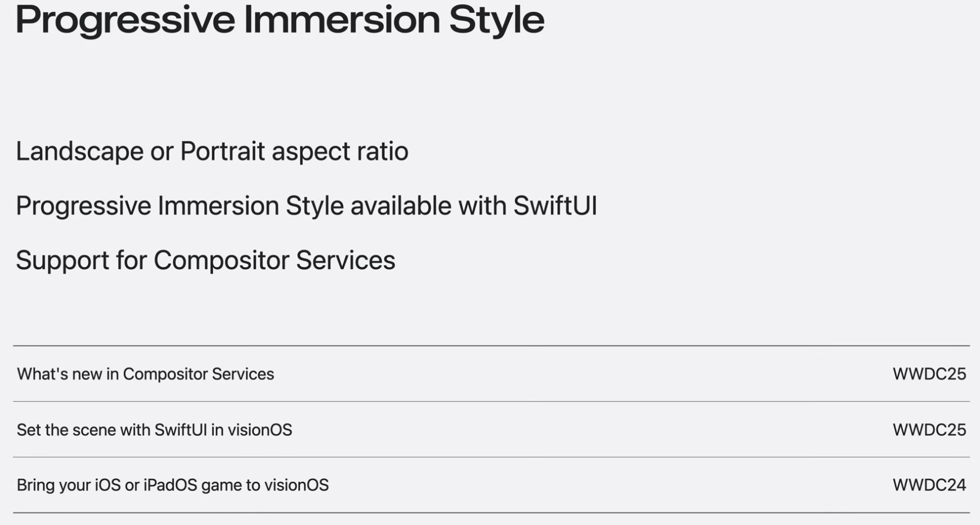Click the divider below the WWDC24 row

(x=491, y=513)
